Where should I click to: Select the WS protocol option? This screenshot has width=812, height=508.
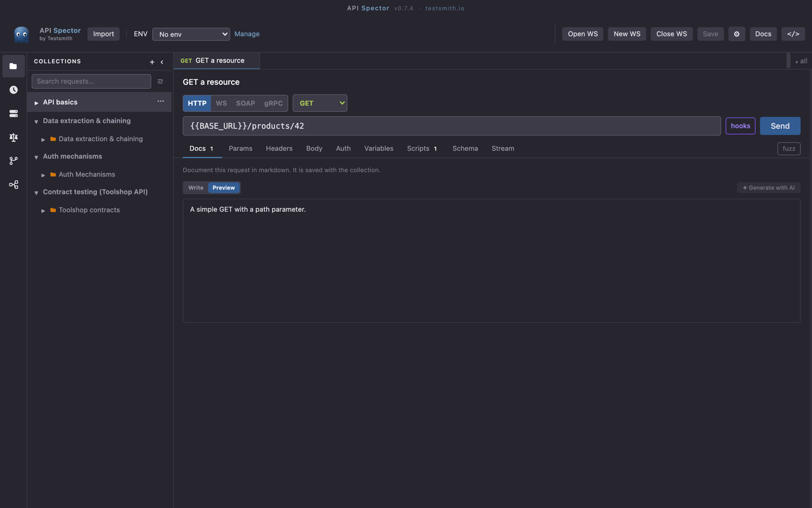coord(221,103)
